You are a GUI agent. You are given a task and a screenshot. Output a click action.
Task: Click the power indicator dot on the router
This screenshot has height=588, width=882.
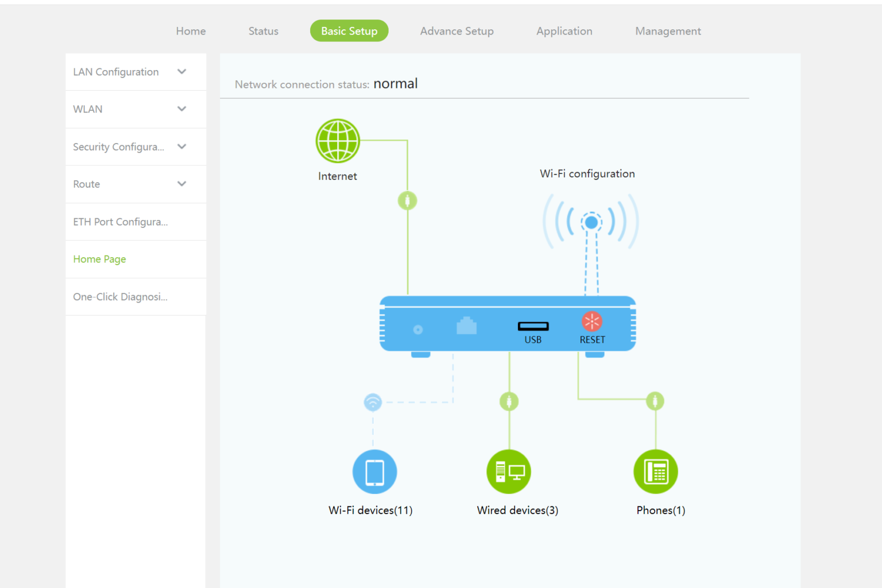(x=418, y=329)
